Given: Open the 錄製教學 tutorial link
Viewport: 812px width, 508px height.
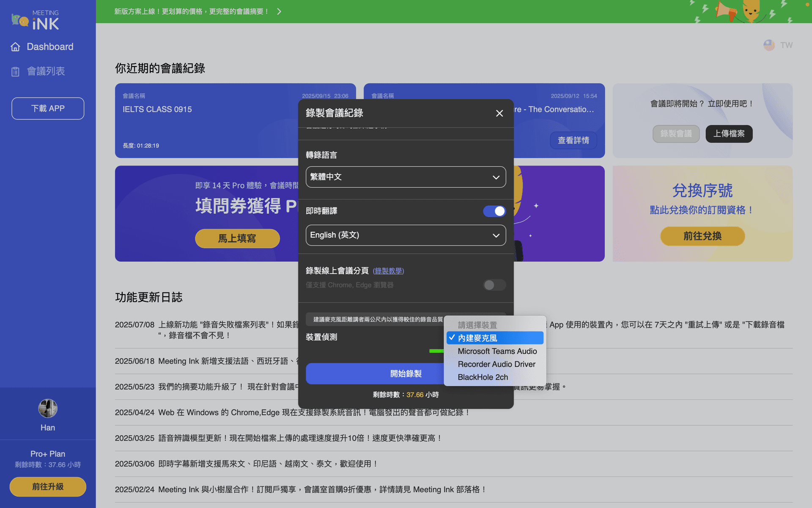Looking at the screenshot, I should (388, 271).
